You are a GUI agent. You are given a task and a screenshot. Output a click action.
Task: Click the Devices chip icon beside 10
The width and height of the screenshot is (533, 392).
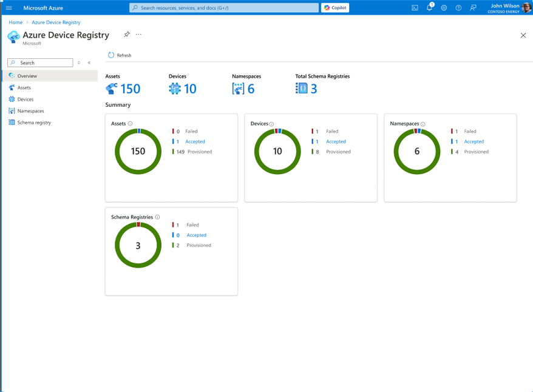pos(175,89)
